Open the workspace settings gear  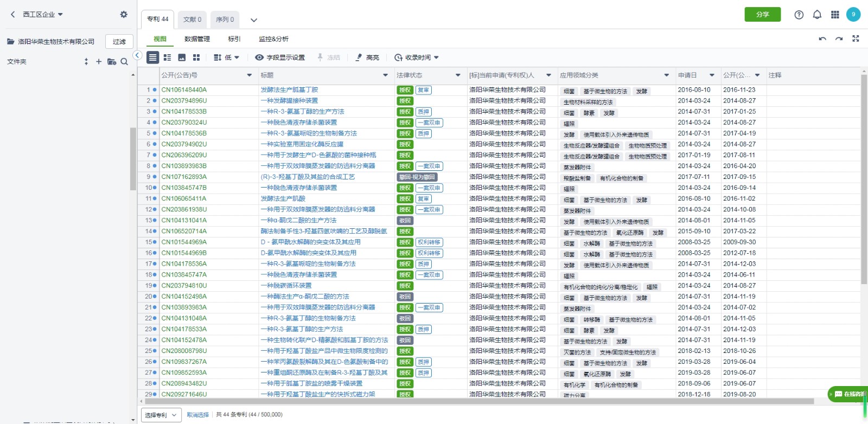124,15
